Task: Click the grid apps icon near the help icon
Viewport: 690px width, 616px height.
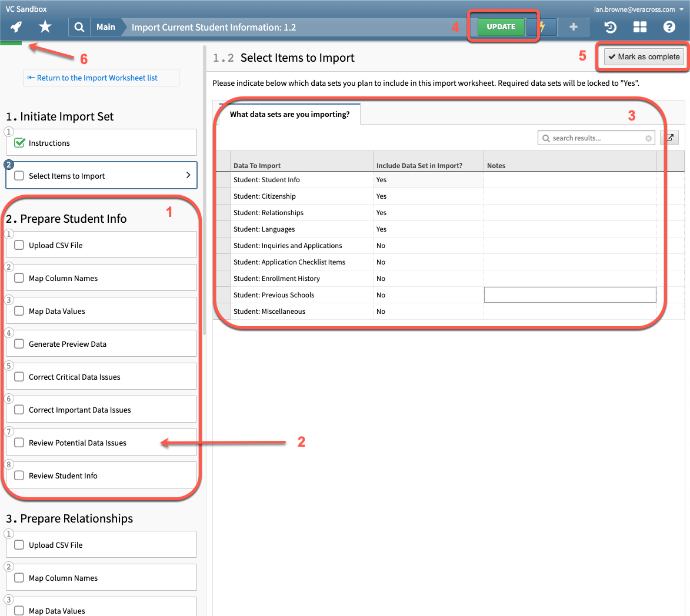Action: click(x=640, y=26)
